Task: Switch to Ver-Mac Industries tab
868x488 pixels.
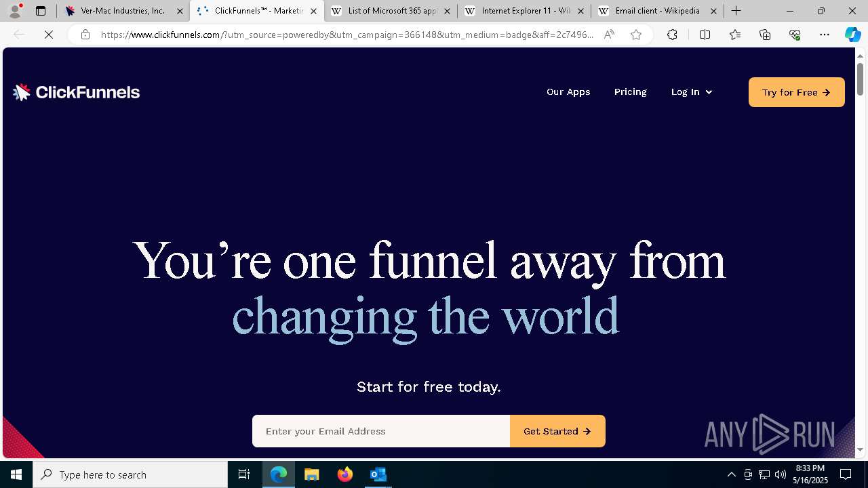Action: coord(123,11)
